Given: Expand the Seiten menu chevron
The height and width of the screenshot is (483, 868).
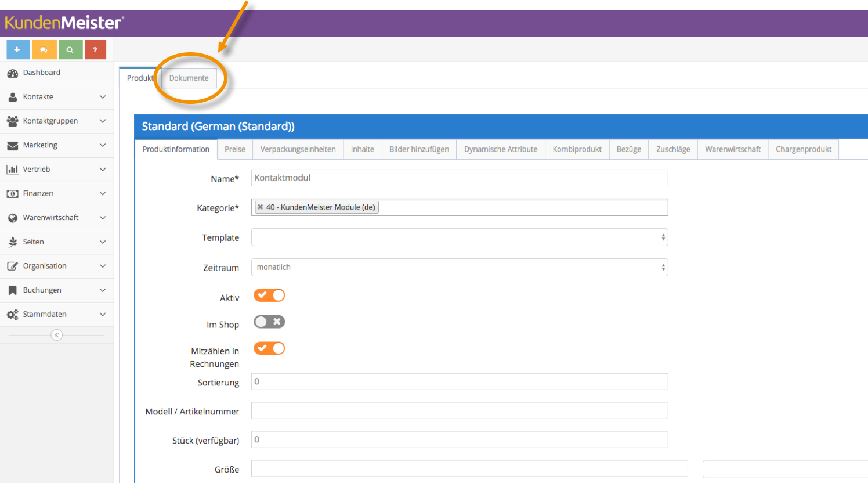Looking at the screenshot, I should pyautogui.click(x=103, y=242).
